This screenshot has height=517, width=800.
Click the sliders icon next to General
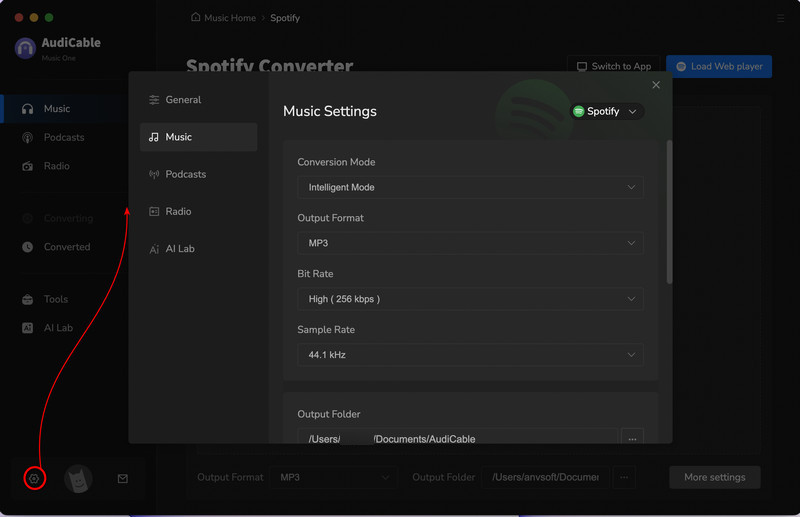(x=154, y=100)
